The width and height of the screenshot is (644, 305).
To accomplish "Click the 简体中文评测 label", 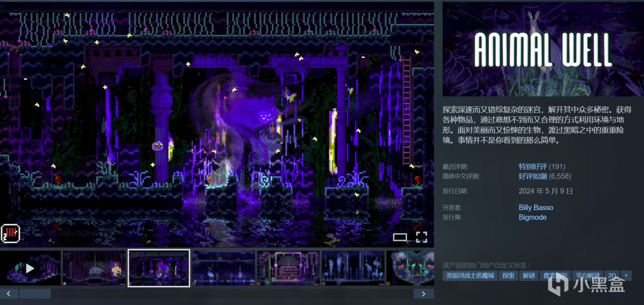I will (461, 177).
